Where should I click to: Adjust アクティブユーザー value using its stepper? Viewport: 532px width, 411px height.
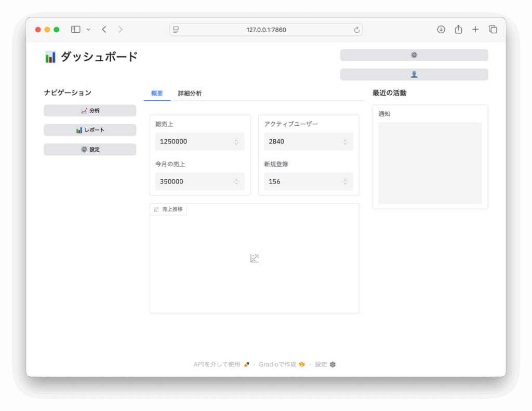point(345,142)
